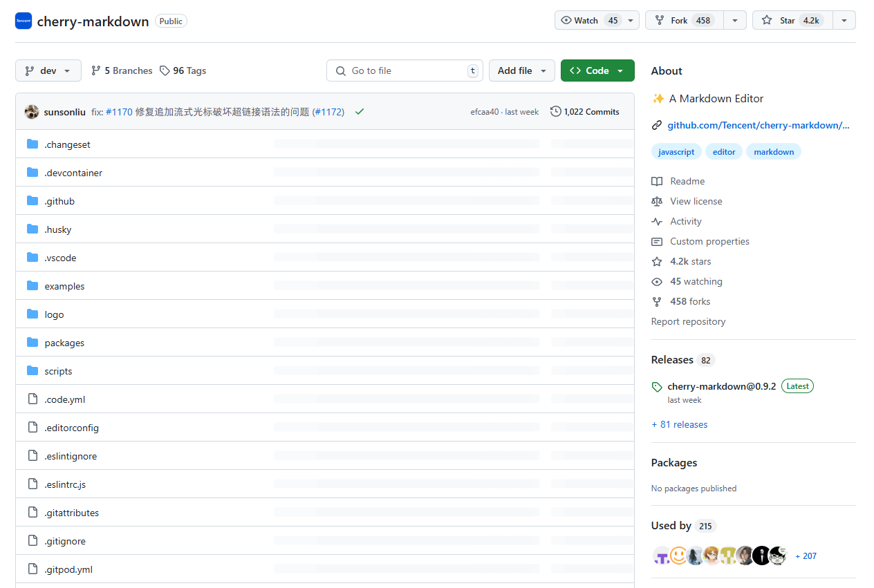Click the .husky folder icon
The image size is (874, 588).
coord(32,229)
